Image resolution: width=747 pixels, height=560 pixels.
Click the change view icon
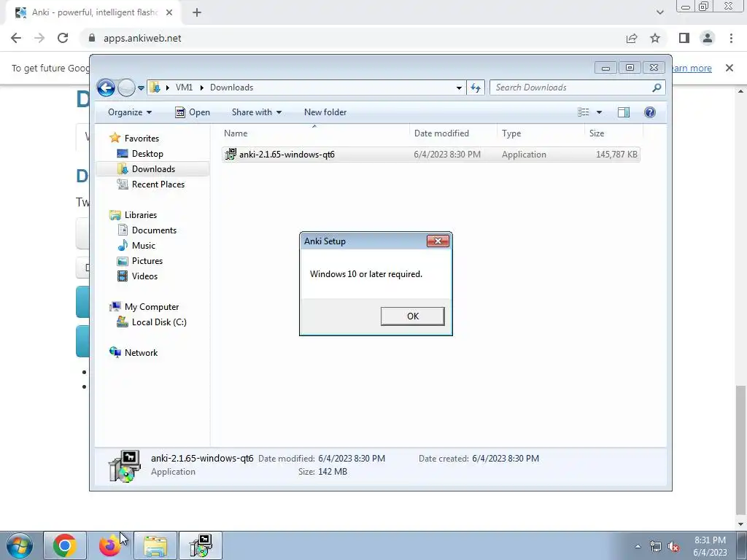pos(584,112)
